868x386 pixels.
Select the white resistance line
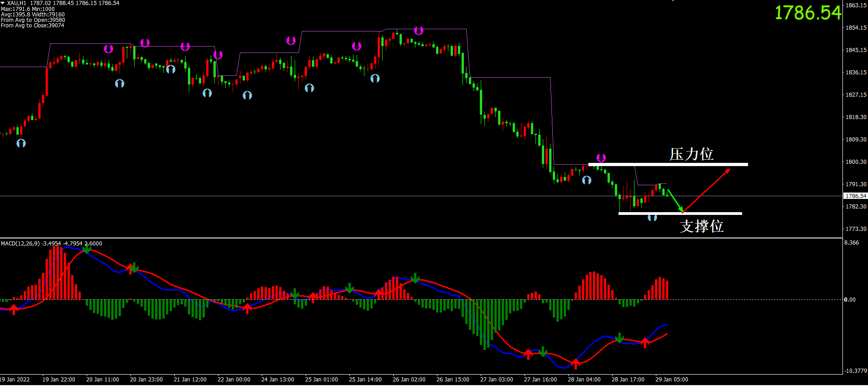(668, 164)
